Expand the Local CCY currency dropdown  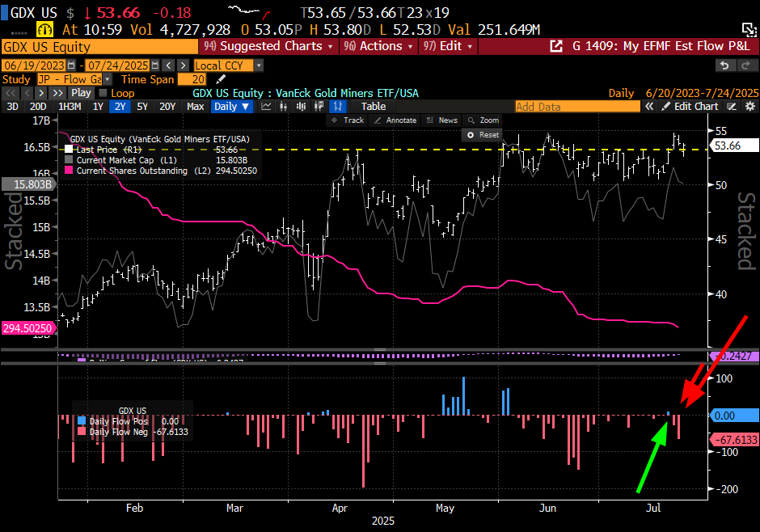click(x=260, y=65)
